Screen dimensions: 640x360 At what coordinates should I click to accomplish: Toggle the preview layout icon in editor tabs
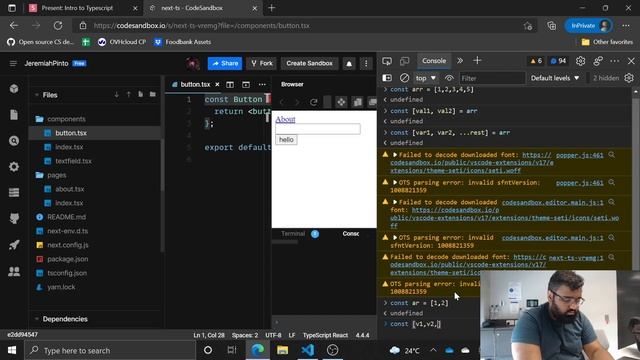(246, 84)
